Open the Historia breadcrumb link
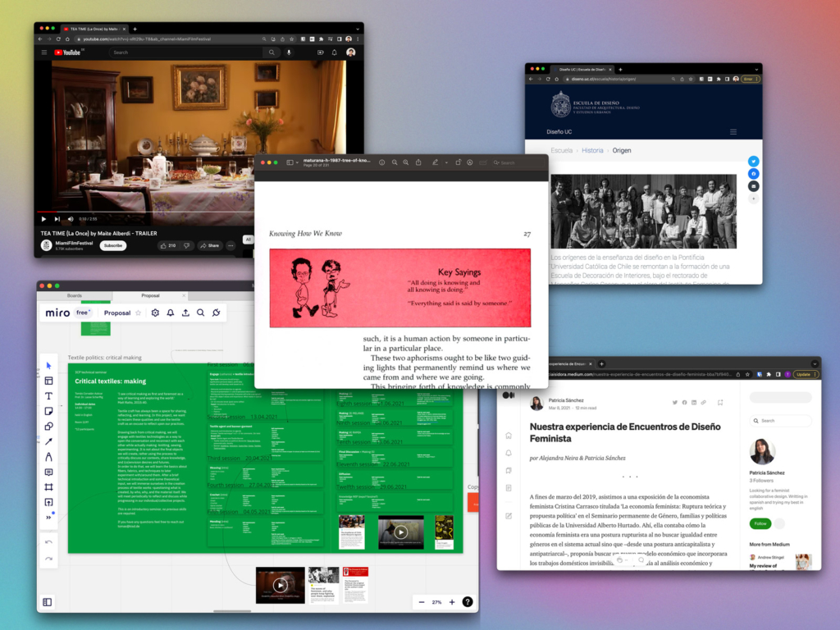This screenshot has height=630, width=840. pos(592,151)
